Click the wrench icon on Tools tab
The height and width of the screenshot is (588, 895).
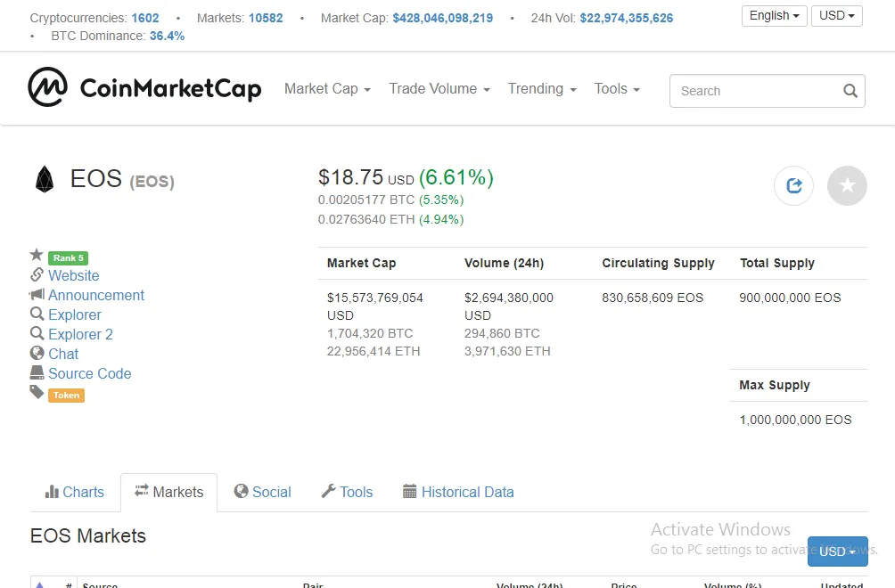328,491
